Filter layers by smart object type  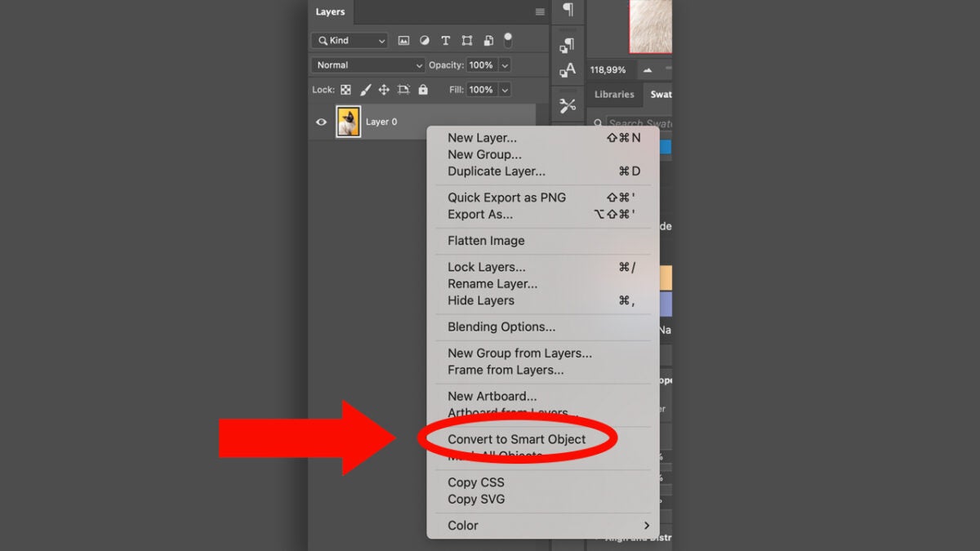488,41
